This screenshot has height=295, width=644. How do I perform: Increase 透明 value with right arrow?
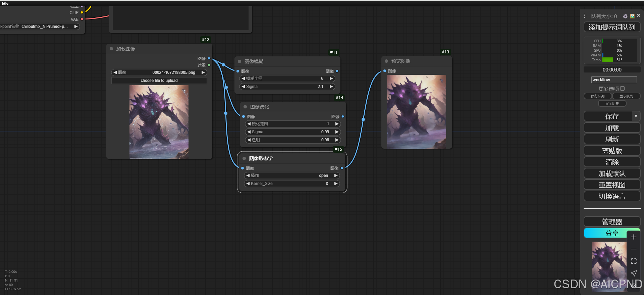pos(337,140)
